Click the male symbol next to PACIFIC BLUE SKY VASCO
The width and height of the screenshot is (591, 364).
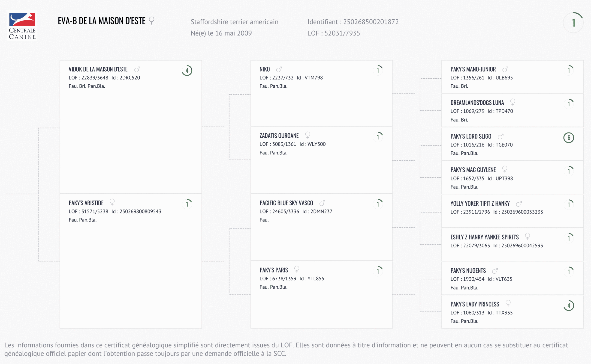pyautogui.click(x=322, y=203)
